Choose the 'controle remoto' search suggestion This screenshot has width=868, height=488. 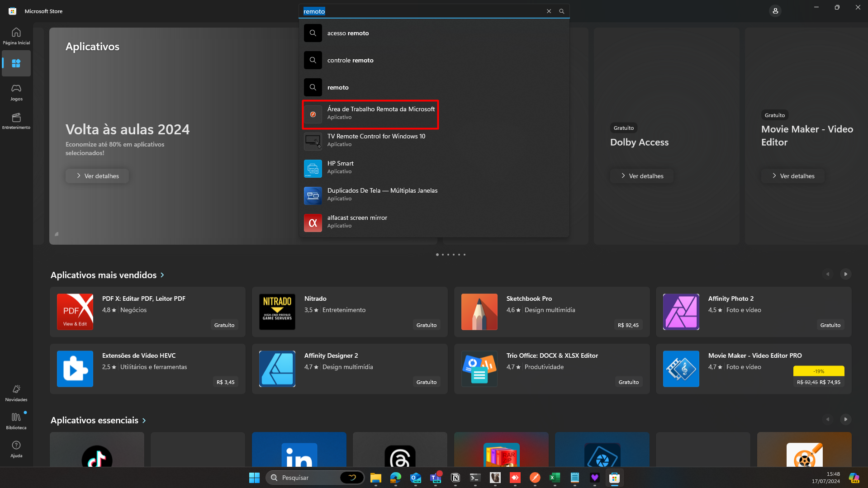[350, 60]
